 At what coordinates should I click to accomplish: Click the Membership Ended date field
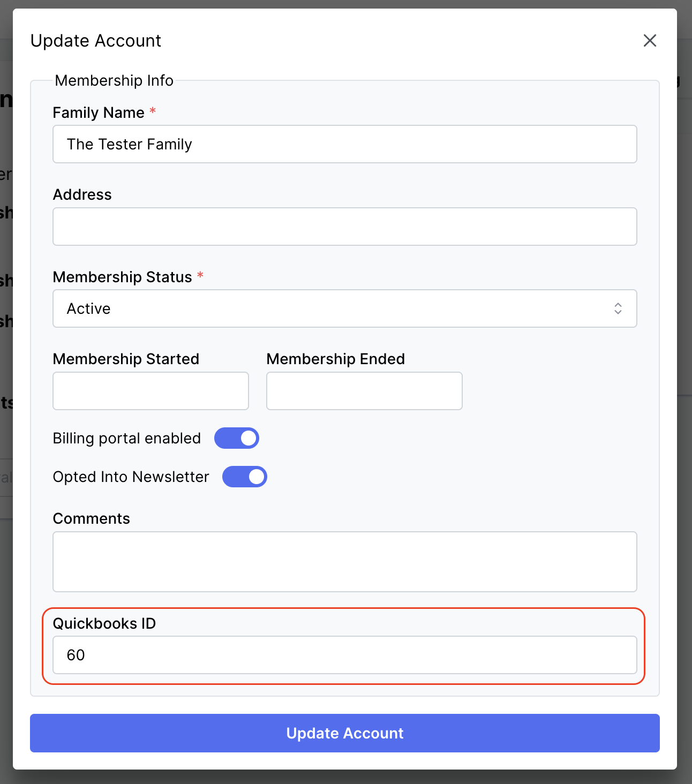click(364, 391)
